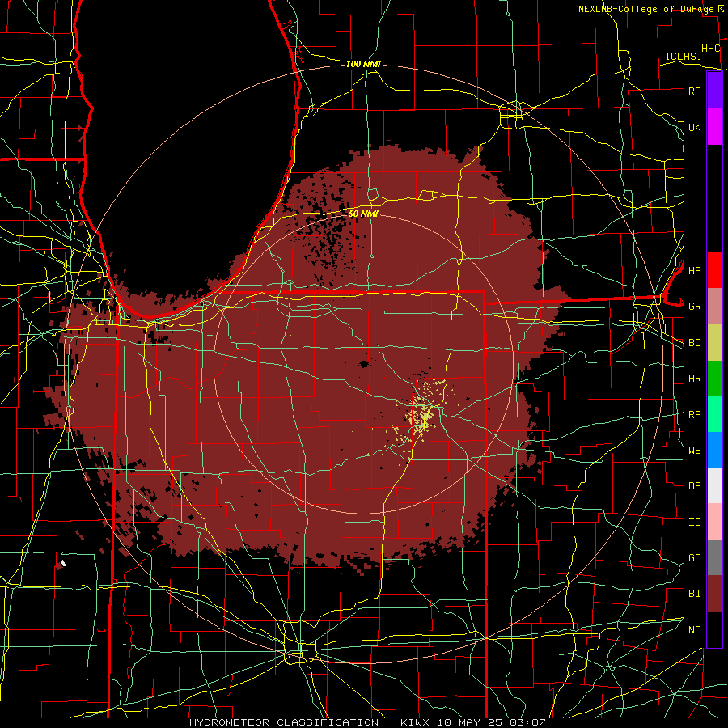Click the BI legend label
This screenshot has height=728, width=728.
694,594
